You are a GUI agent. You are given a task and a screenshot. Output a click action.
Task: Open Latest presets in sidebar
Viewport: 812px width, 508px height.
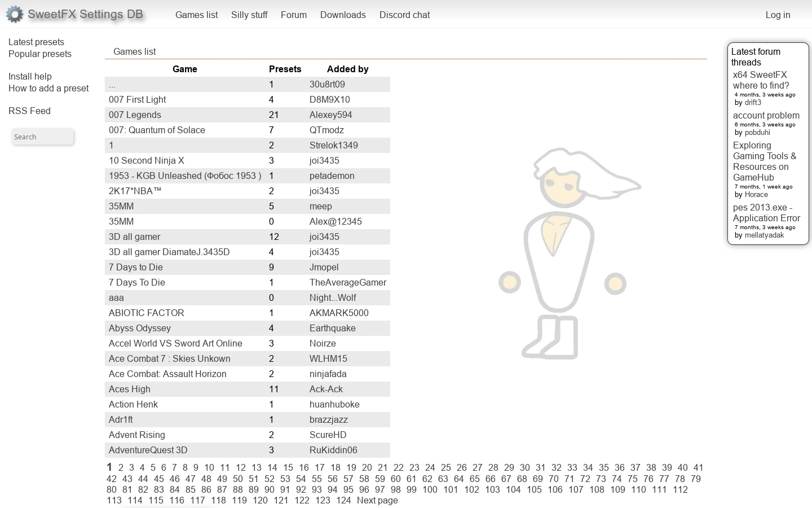[x=36, y=42]
